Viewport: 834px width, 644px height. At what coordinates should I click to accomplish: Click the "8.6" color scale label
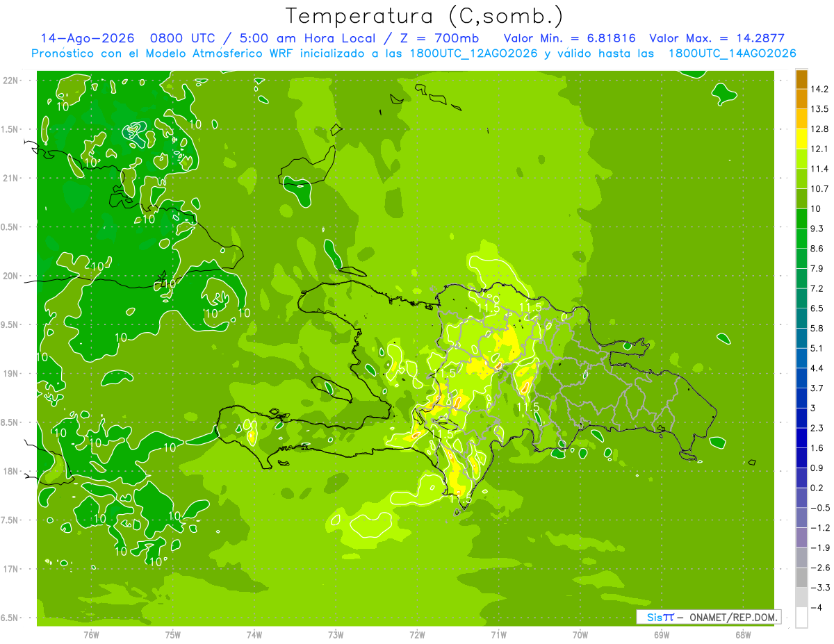click(816, 249)
